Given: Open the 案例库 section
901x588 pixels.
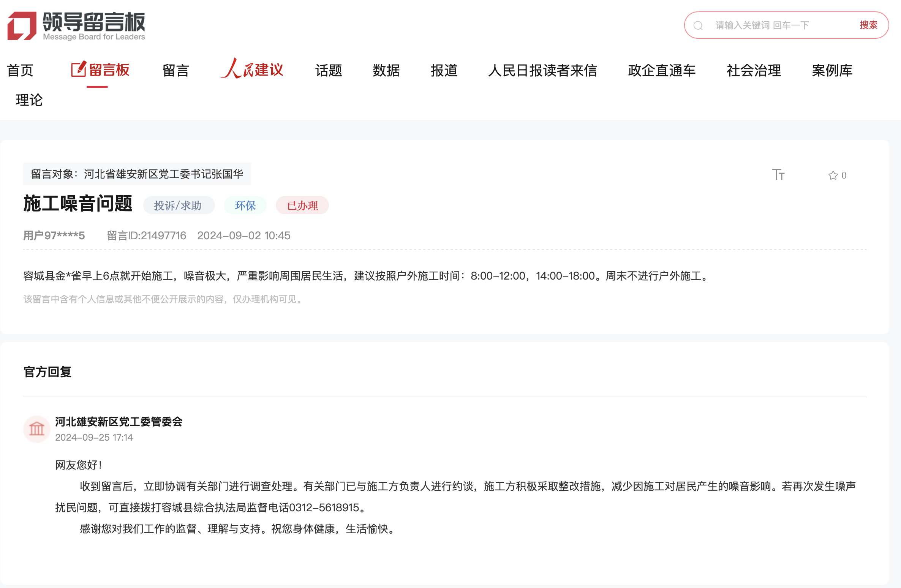Looking at the screenshot, I should [x=832, y=71].
